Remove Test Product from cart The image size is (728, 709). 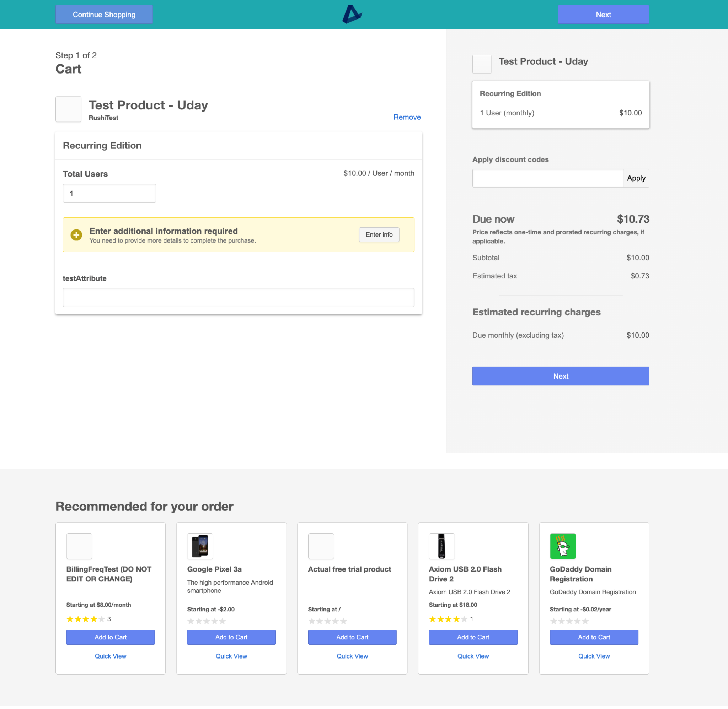pos(407,117)
